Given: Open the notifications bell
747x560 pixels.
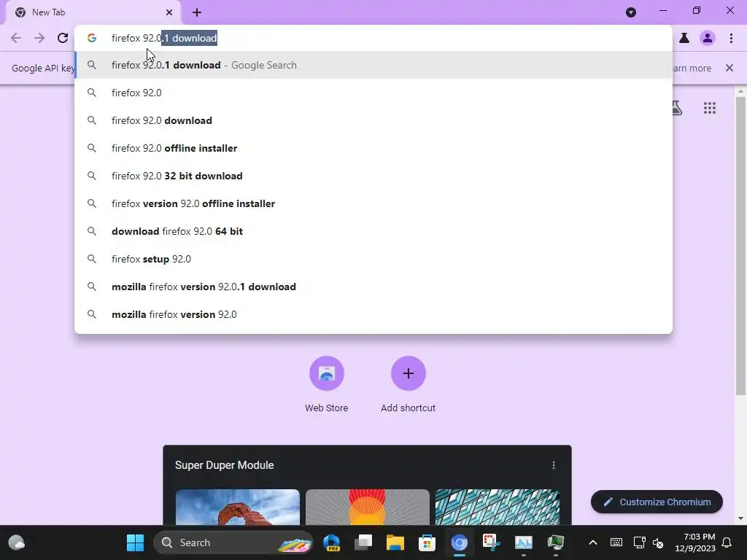Looking at the screenshot, I should click(x=727, y=542).
